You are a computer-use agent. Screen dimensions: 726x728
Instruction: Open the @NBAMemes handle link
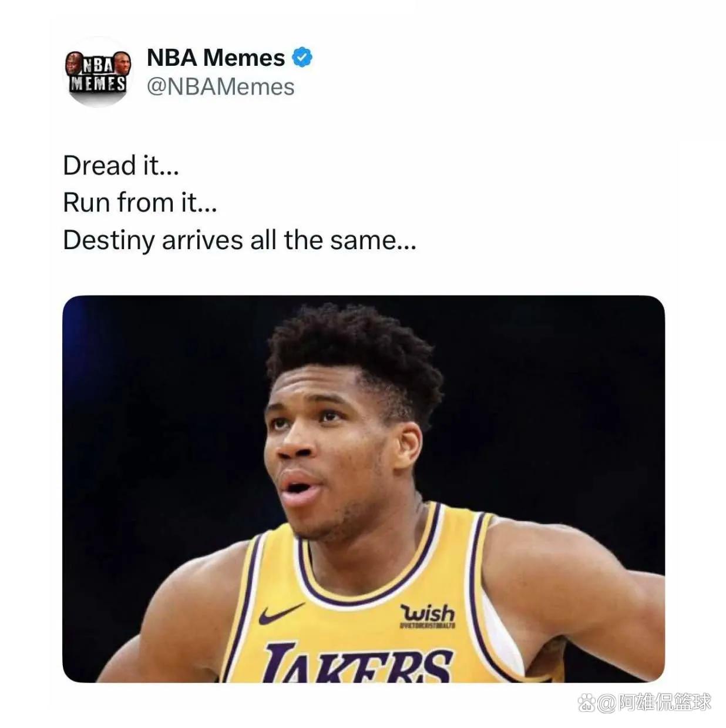(x=220, y=87)
